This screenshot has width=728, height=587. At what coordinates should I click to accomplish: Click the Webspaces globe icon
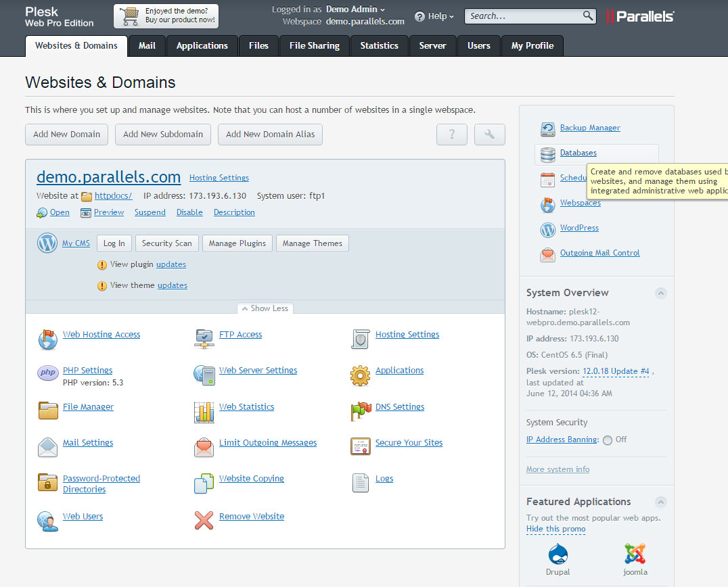point(548,205)
